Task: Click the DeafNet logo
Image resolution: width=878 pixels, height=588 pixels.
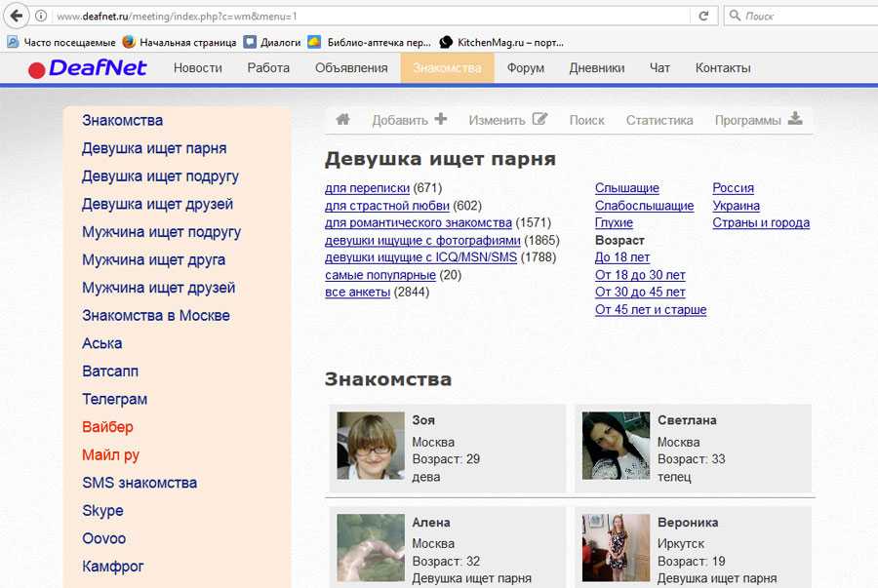Action: coord(88,68)
